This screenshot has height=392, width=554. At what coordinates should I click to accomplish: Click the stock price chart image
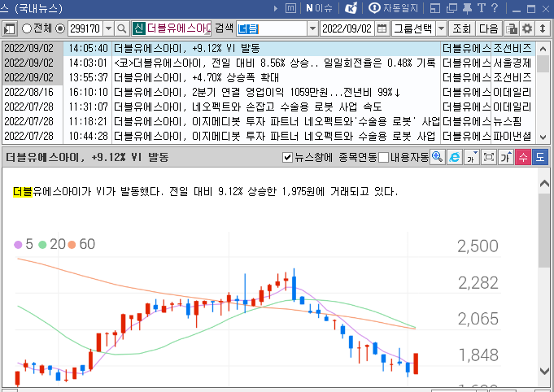(x=258, y=309)
